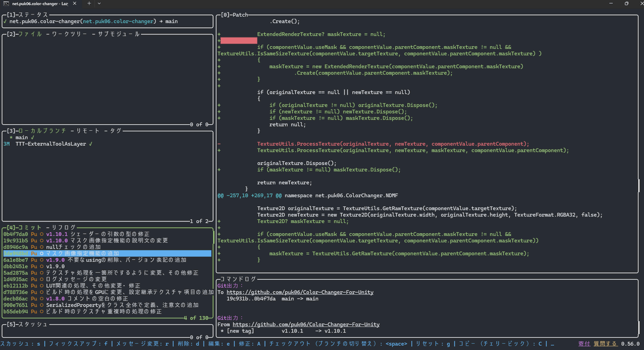Click commit graph node for dbb2451e

coord(41,266)
